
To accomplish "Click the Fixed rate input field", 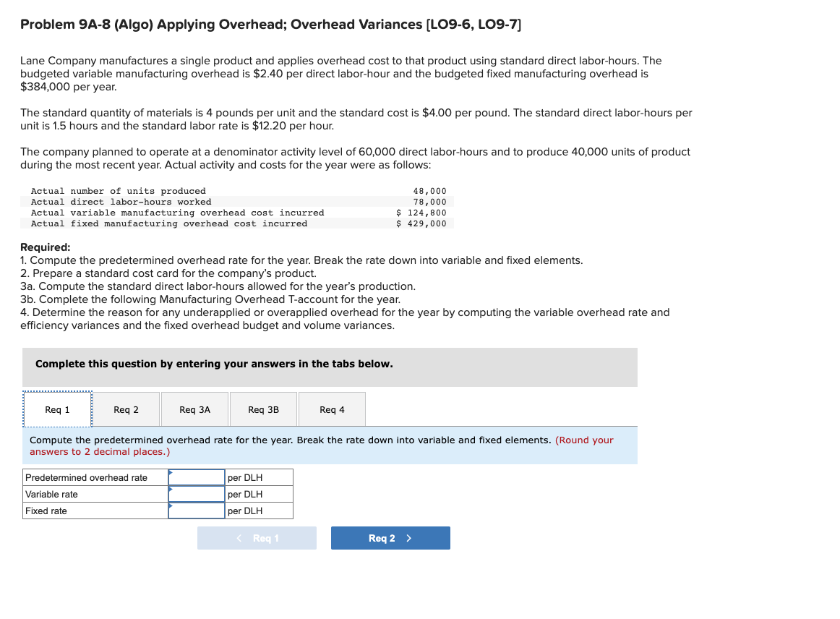I will [x=195, y=511].
